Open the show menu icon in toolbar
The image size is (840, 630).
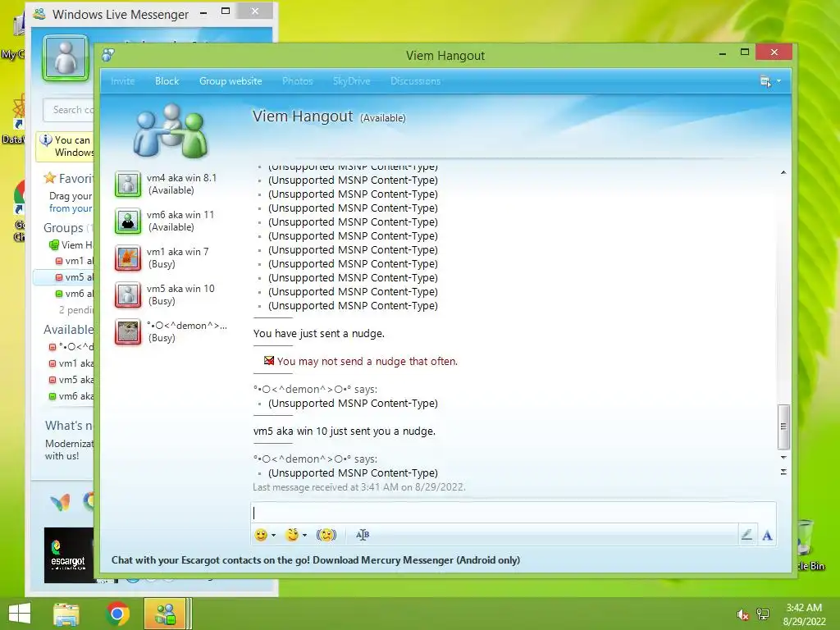point(765,81)
